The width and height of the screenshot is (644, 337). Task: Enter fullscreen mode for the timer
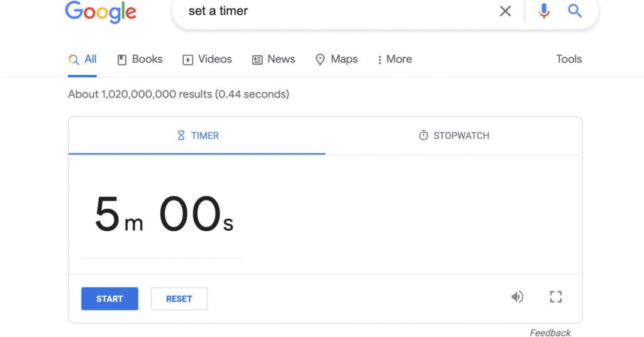click(x=555, y=297)
